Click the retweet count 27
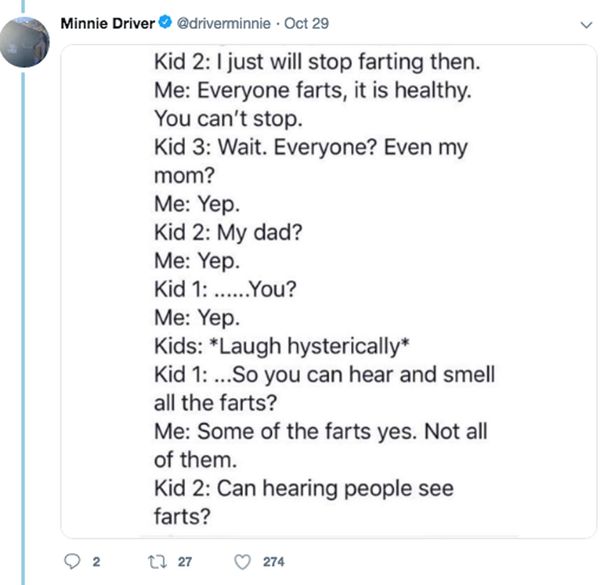Screen dimensions: 615x585 pos(185,562)
